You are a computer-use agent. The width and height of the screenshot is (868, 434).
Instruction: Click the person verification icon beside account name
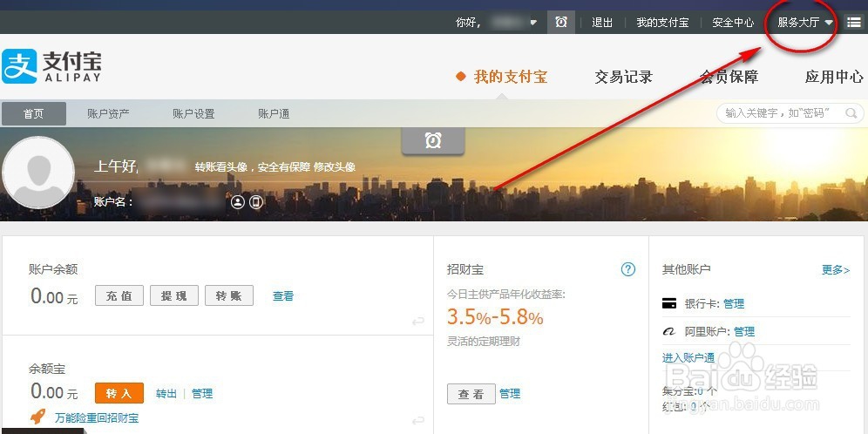click(238, 202)
